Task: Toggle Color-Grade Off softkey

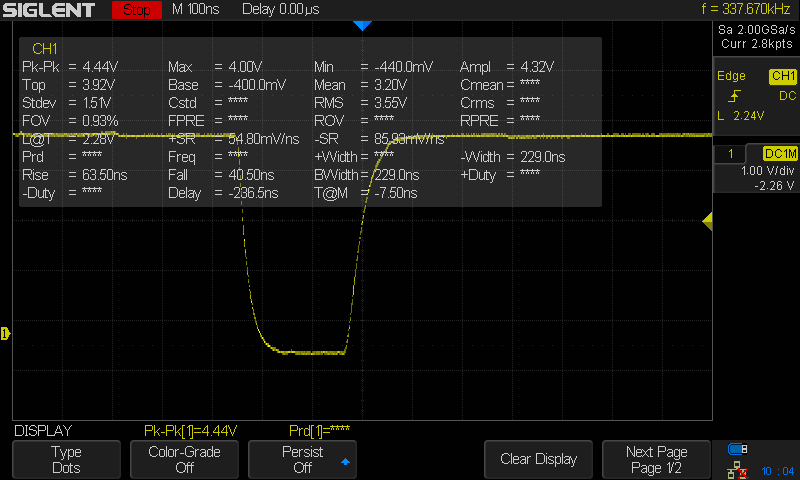Action: point(184,459)
